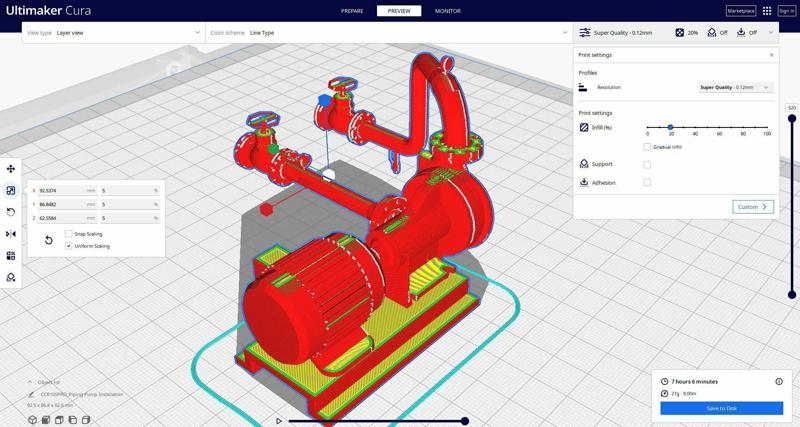Select the Support Blocker tool

tap(11, 277)
